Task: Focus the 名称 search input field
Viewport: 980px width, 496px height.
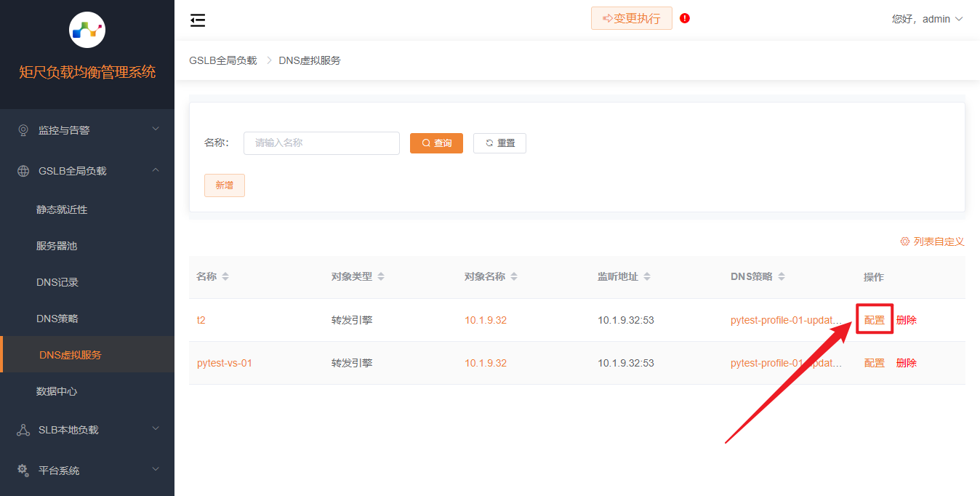Action: point(321,143)
